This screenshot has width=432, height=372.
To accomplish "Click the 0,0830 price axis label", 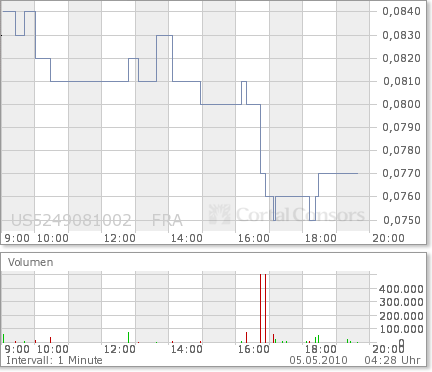I will tap(401, 35).
